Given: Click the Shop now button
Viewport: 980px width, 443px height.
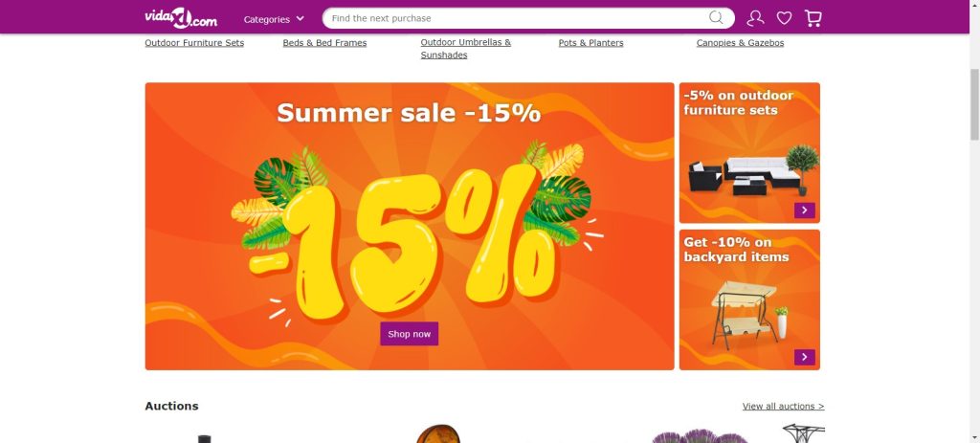Looking at the screenshot, I should [x=410, y=334].
